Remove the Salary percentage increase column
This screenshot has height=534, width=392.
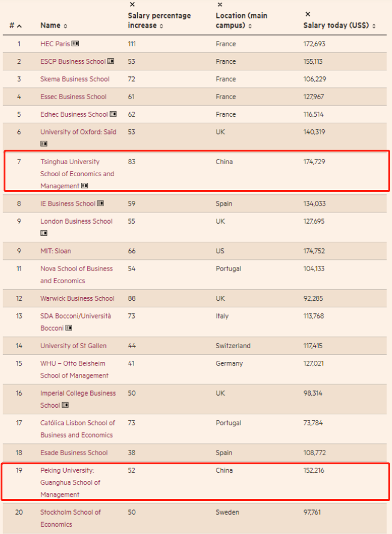tap(132, 5)
